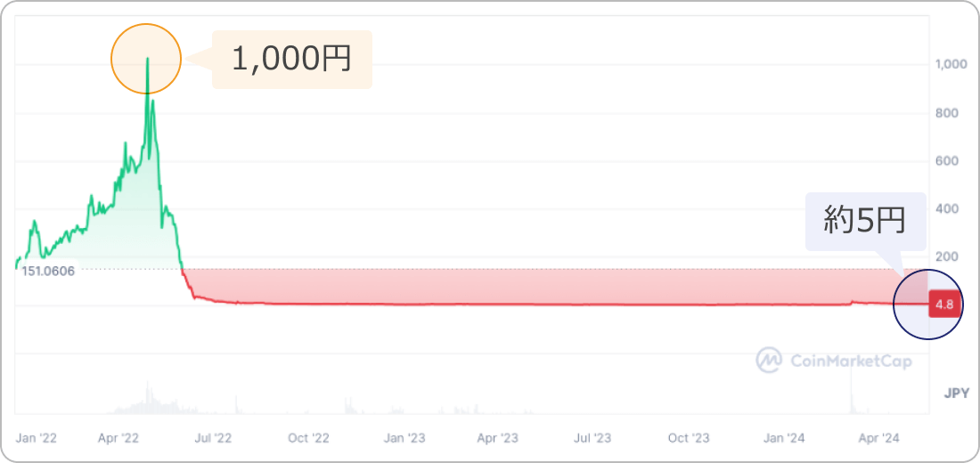Select the Jan '24 axis label

pos(785,438)
